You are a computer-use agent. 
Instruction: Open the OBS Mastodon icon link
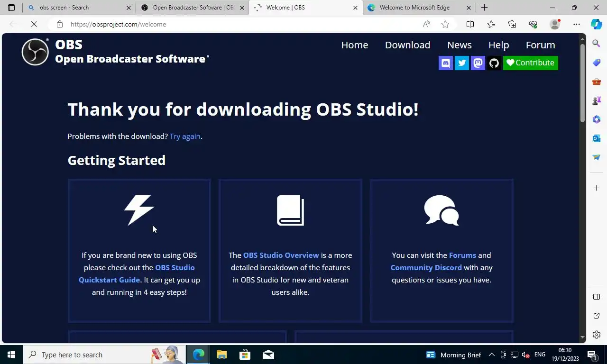click(x=478, y=63)
